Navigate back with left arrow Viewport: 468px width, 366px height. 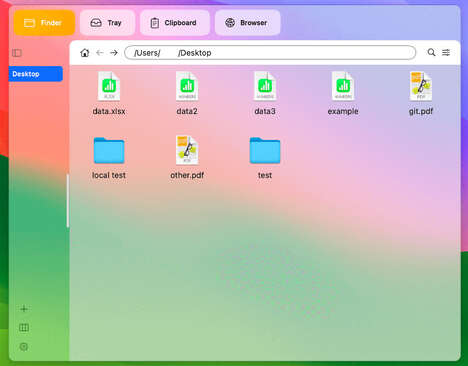[99, 53]
